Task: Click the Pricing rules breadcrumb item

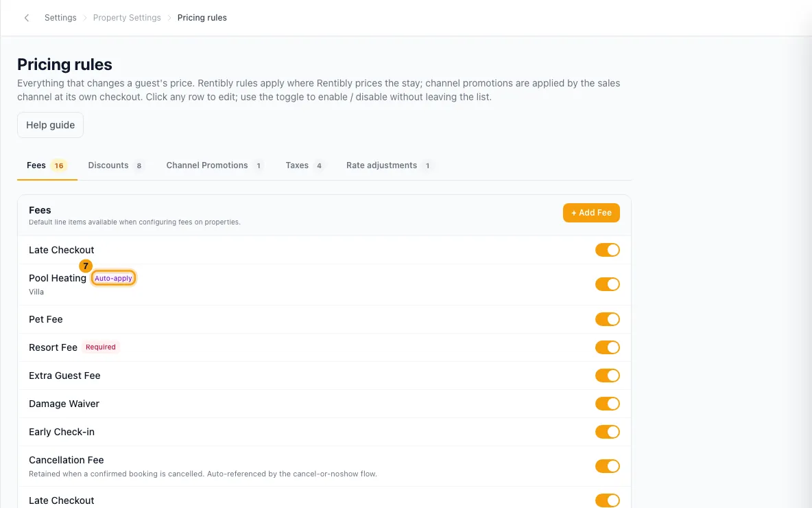Action: click(x=202, y=18)
